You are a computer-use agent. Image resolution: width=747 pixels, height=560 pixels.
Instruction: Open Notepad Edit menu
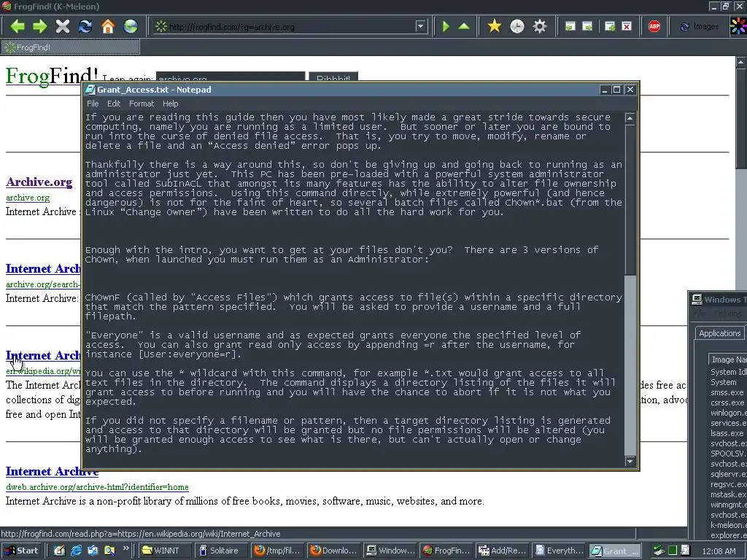tap(113, 104)
